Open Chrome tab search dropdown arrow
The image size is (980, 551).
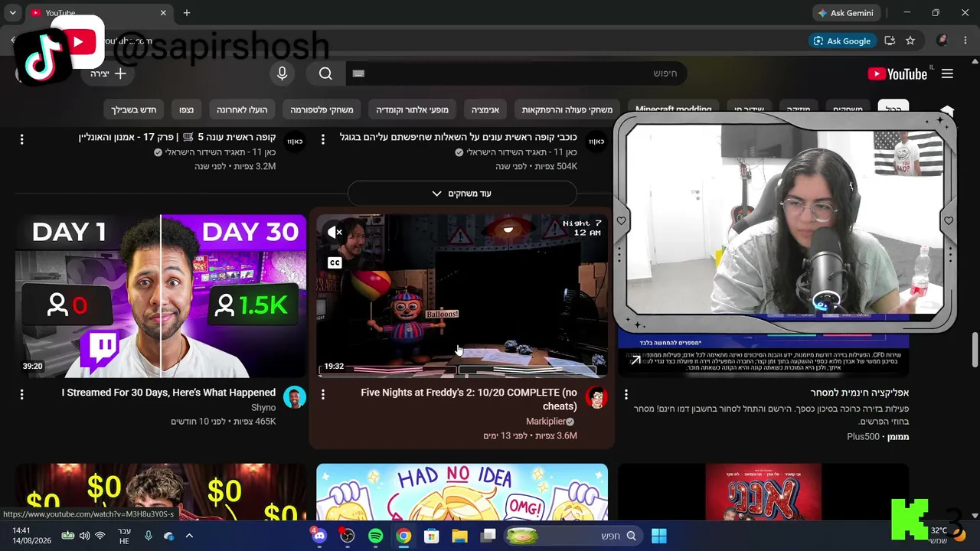click(x=12, y=13)
